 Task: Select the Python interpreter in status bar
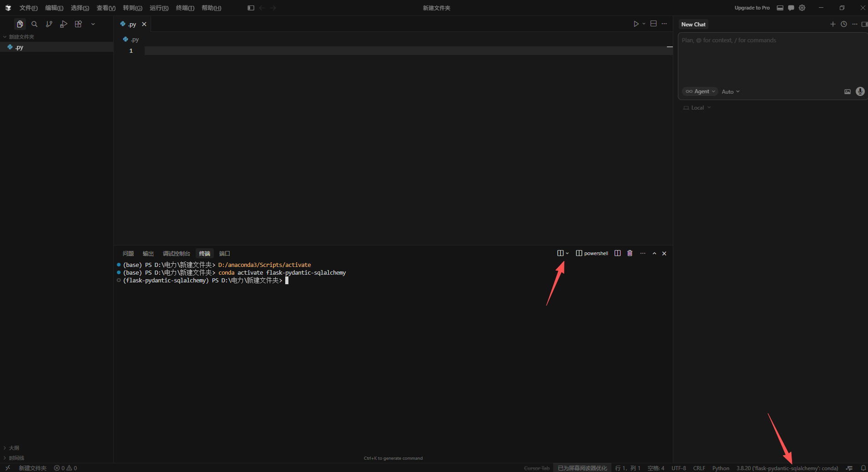787,468
